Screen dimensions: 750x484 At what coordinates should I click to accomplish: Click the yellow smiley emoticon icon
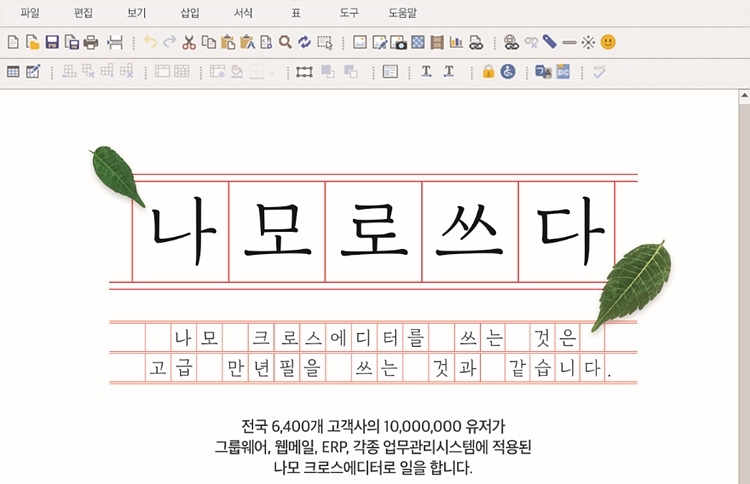(608, 42)
